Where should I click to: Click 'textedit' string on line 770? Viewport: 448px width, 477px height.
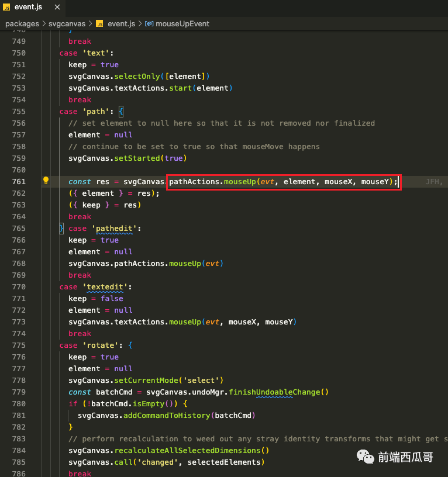[x=105, y=287]
